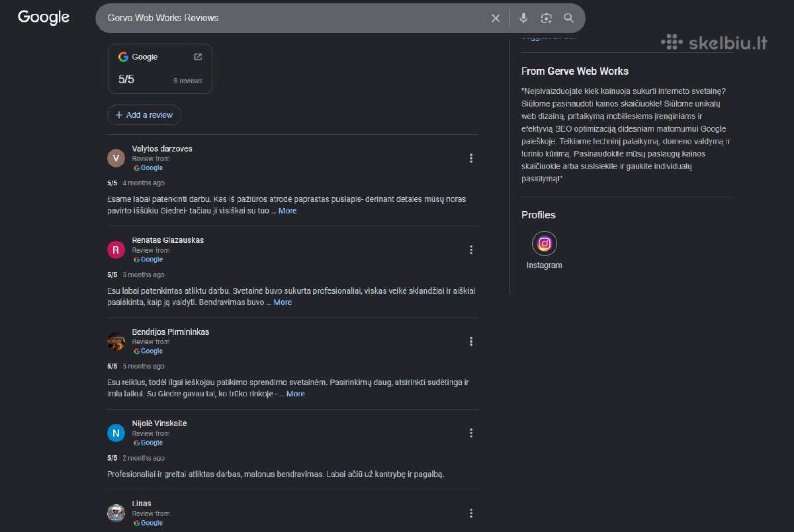Click Add a review button
Viewport: 794px width, 532px height.
pyautogui.click(x=144, y=115)
